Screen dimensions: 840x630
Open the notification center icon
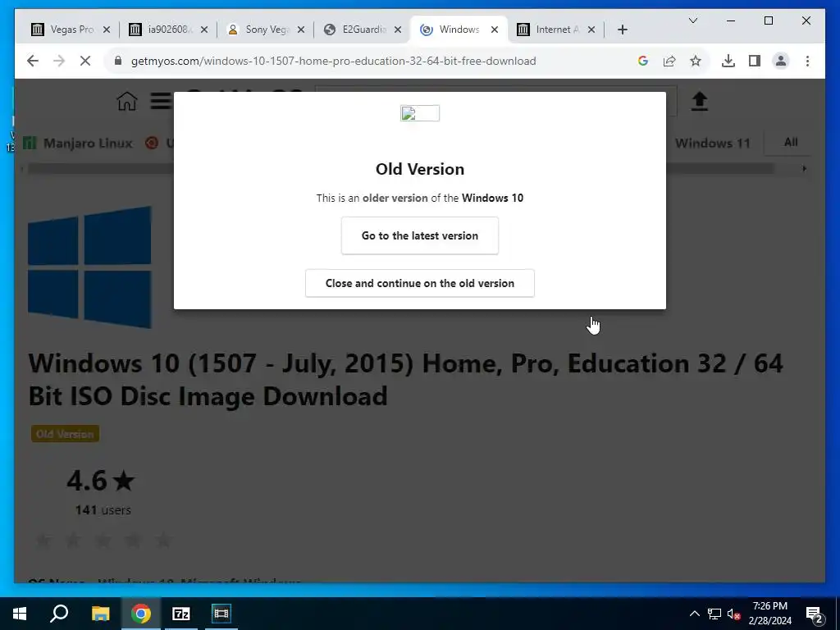click(815, 614)
